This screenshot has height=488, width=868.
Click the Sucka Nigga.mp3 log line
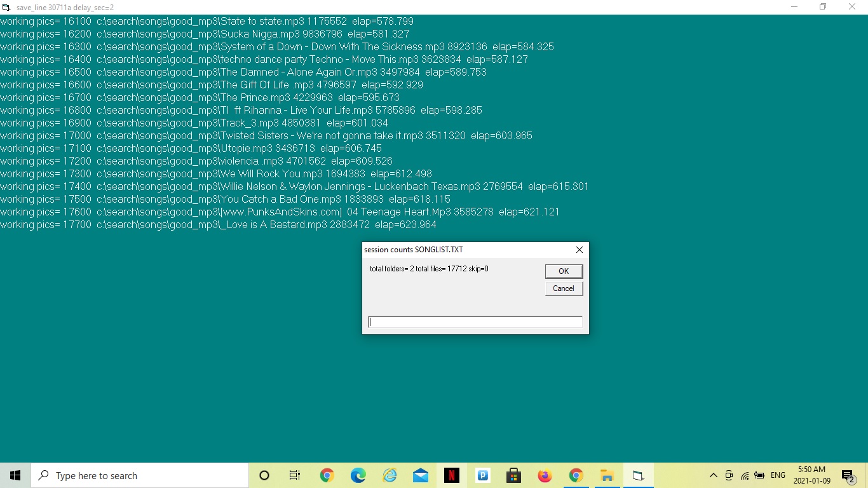pyautogui.click(x=205, y=34)
